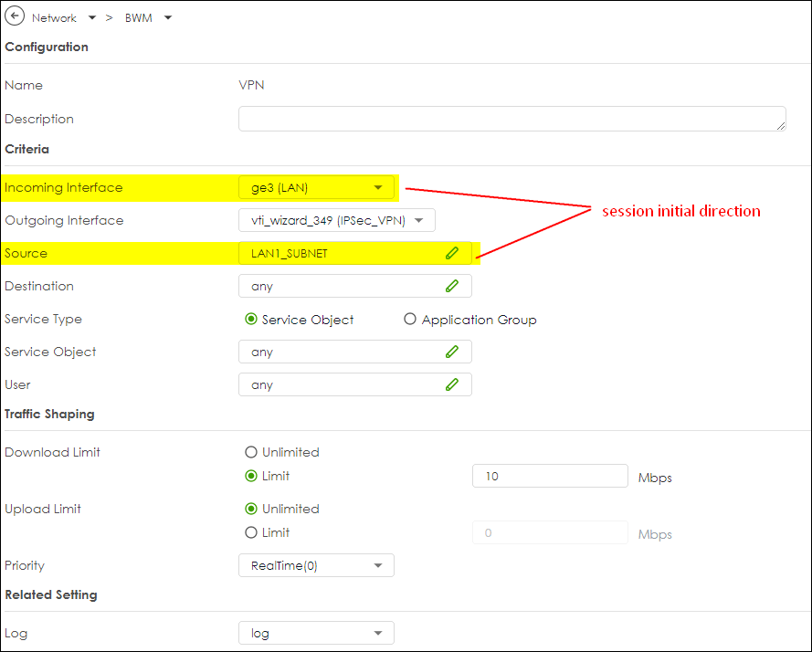Grab the Description box resize handle
The image size is (812, 652).
click(781, 126)
